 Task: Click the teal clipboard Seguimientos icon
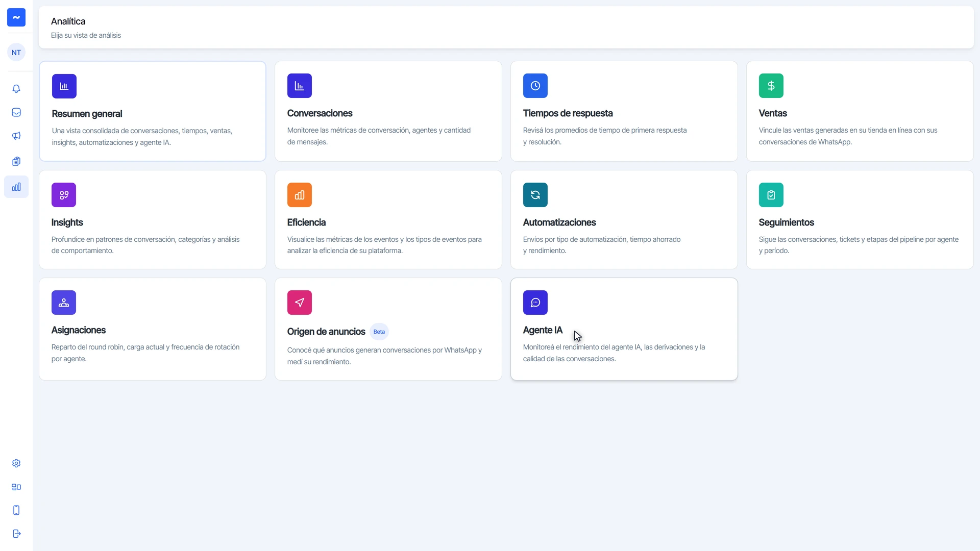771,195
